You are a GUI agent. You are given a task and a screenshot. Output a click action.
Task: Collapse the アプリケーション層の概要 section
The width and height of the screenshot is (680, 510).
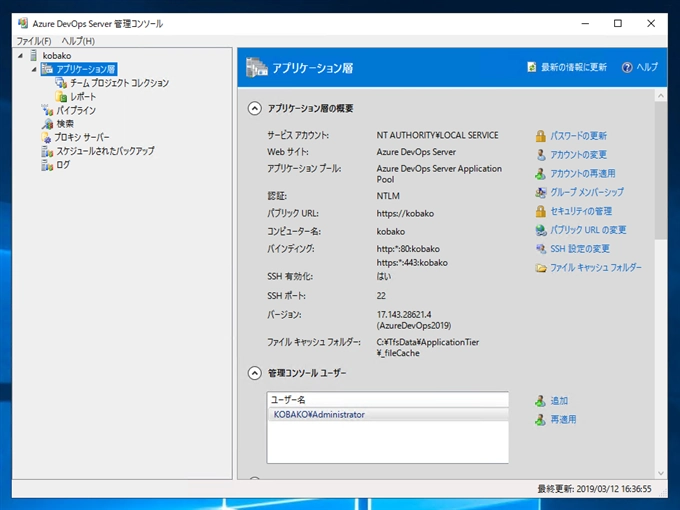click(x=255, y=108)
